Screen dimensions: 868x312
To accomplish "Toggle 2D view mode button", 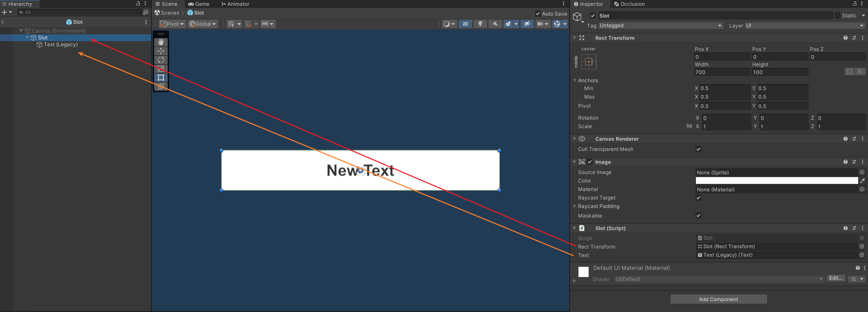I will tap(465, 24).
